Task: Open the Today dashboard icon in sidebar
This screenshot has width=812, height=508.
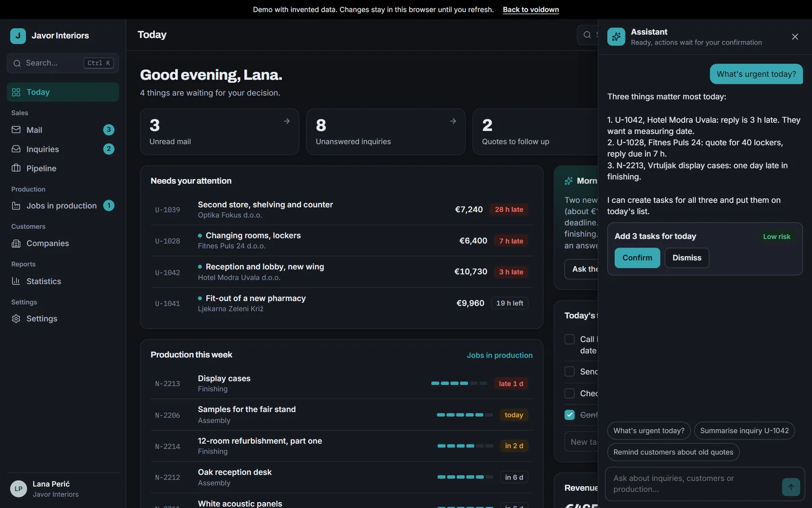Action: (16, 92)
